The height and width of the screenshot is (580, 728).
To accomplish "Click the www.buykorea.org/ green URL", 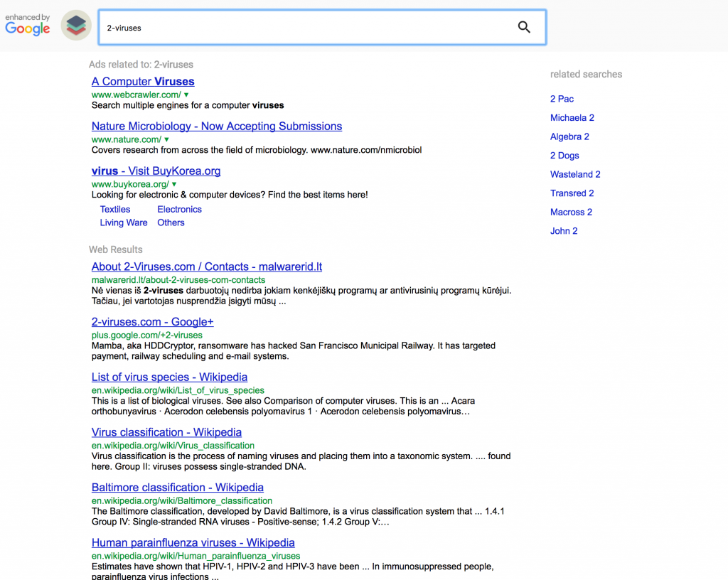I will click(x=131, y=184).
